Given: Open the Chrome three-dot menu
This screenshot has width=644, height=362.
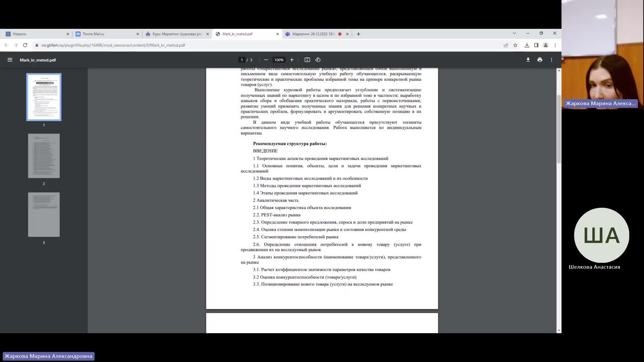Looking at the screenshot, I should (555, 45).
